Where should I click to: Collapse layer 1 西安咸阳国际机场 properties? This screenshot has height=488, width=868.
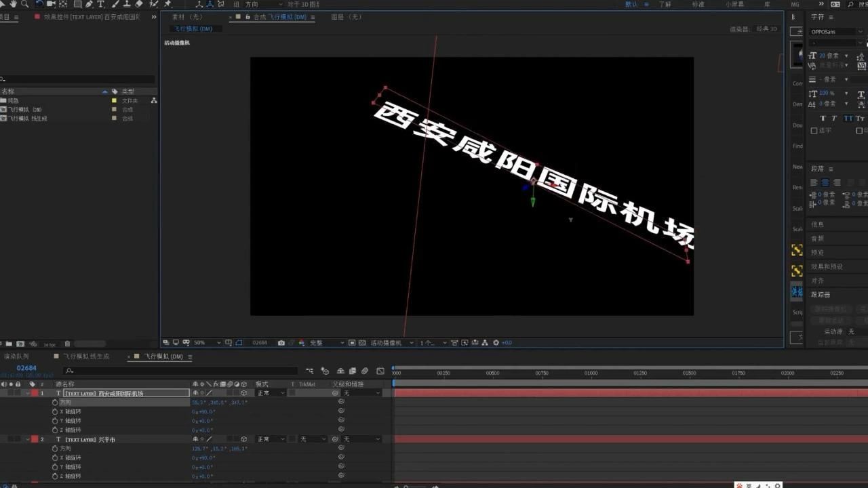[28, 393]
